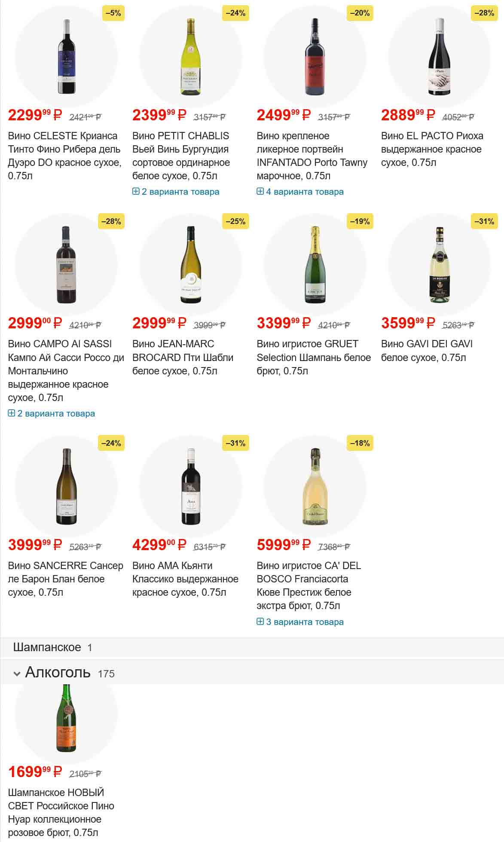This screenshot has height=842, width=504.
Task: Expand 3 variants for CA' DEL BOSCO
Action: pyautogui.click(x=300, y=622)
